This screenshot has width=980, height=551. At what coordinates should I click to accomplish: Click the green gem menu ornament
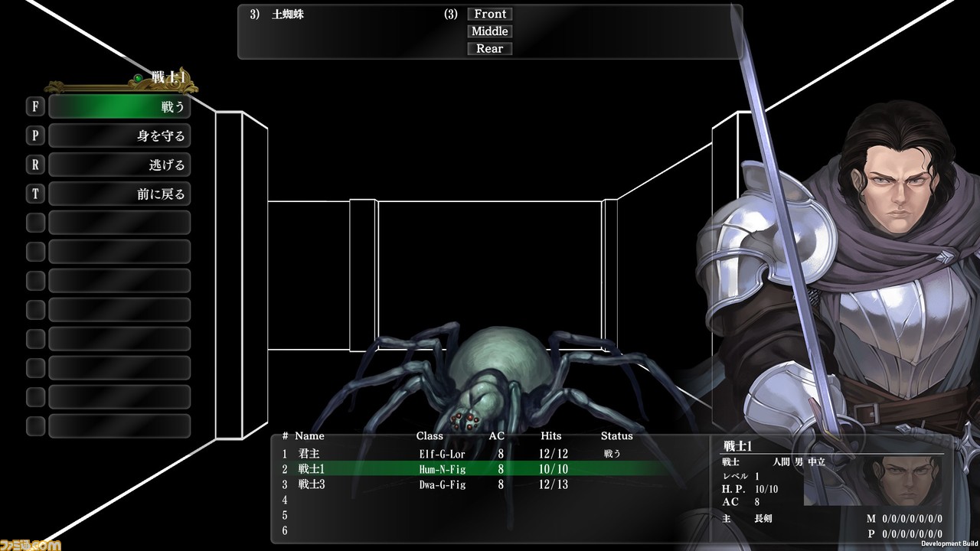pyautogui.click(x=138, y=78)
